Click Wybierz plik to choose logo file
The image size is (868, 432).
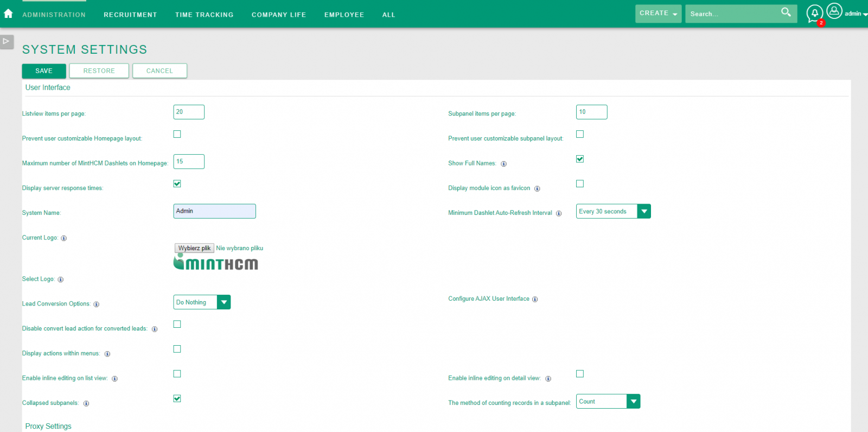pos(194,248)
